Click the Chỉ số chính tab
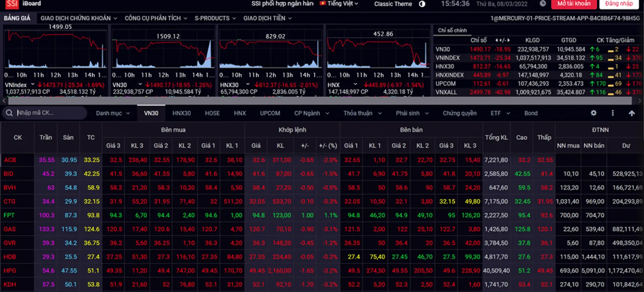This screenshot has width=644, height=292. click(x=452, y=30)
